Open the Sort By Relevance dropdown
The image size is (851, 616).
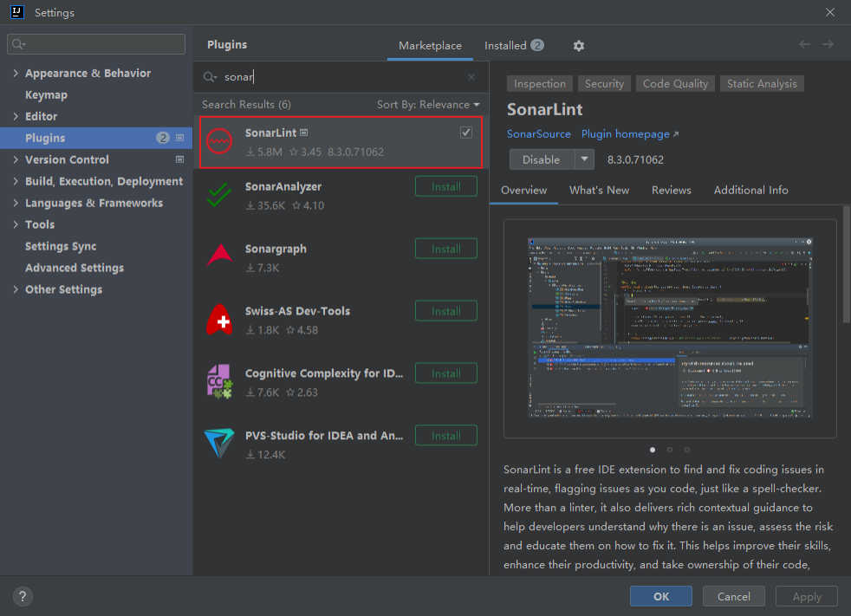428,105
